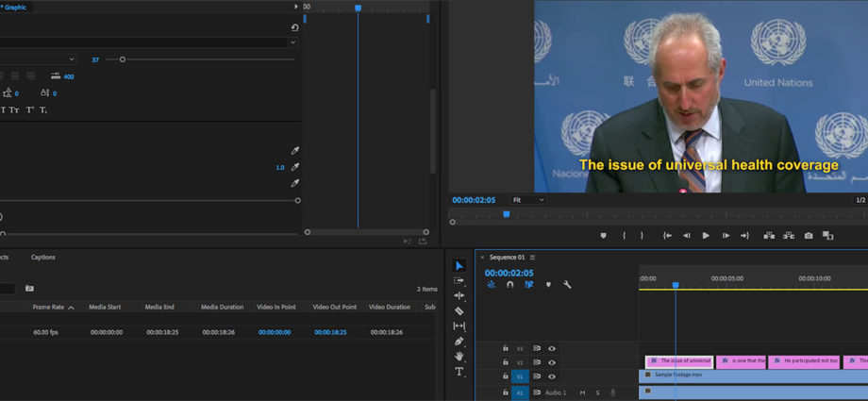Step back one frame
Viewport: 868px width, 401px height.
(687, 235)
